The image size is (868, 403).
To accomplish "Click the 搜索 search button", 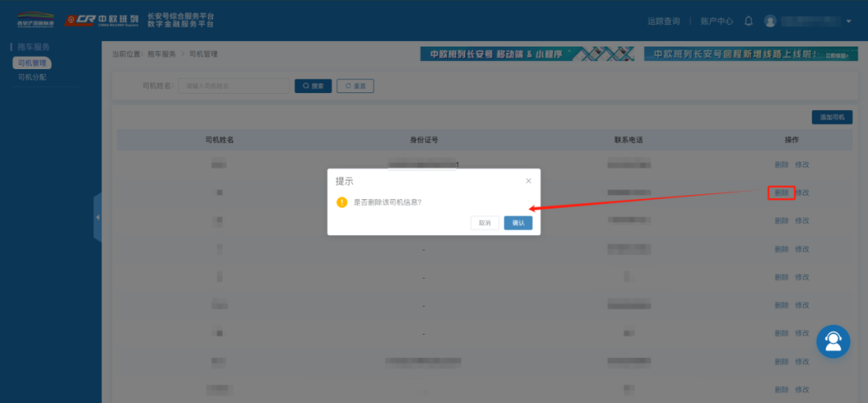I will click(x=313, y=86).
